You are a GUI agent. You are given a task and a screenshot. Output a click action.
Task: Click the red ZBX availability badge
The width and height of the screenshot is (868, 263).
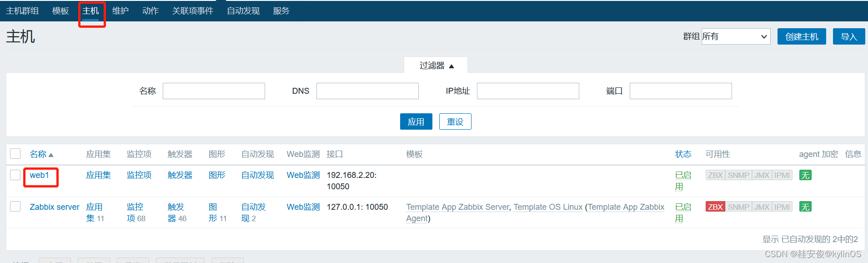(x=715, y=207)
